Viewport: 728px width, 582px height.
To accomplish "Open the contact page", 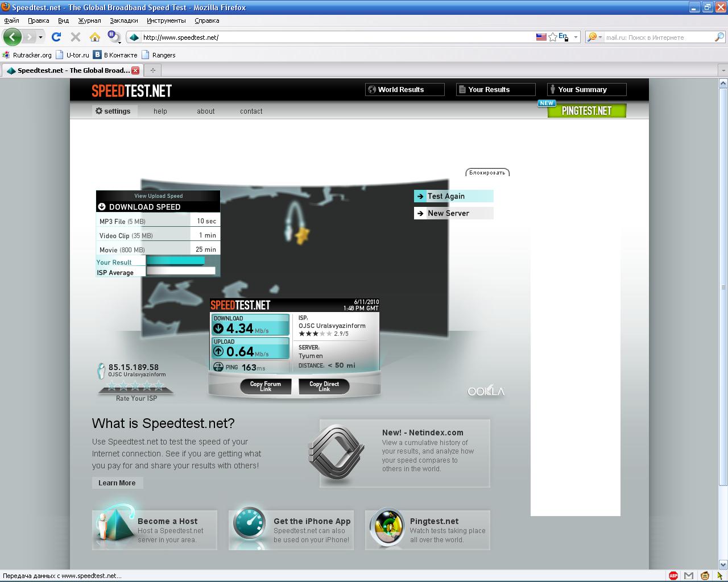I will tap(251, 111).
